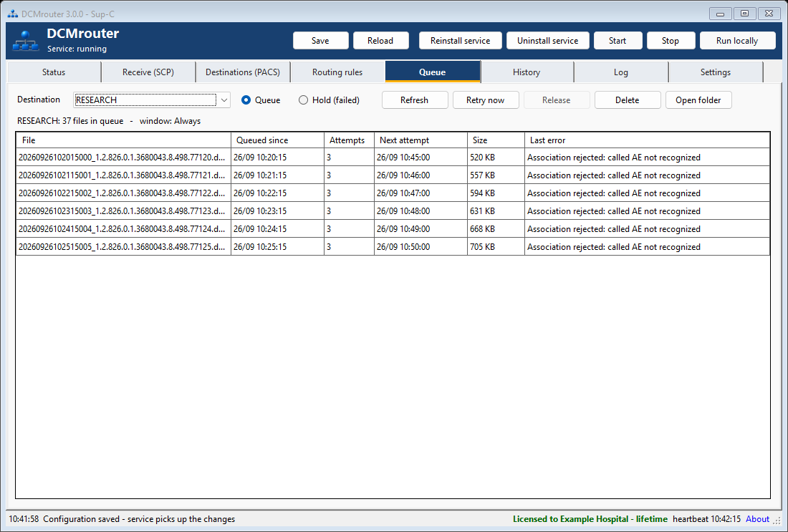This screenshot has width=788, height=532.
Task: Open the Destination dropdown arrow
Action: point(224,100)
